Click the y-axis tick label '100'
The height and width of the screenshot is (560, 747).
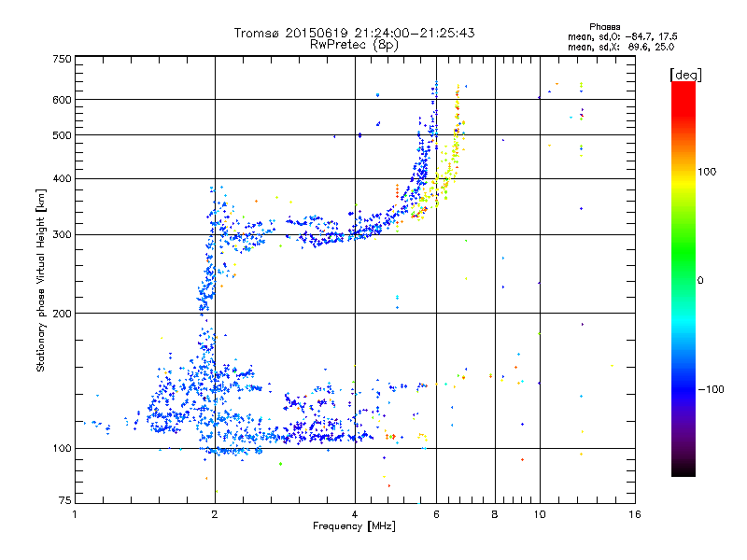click(x=62, y=448)
